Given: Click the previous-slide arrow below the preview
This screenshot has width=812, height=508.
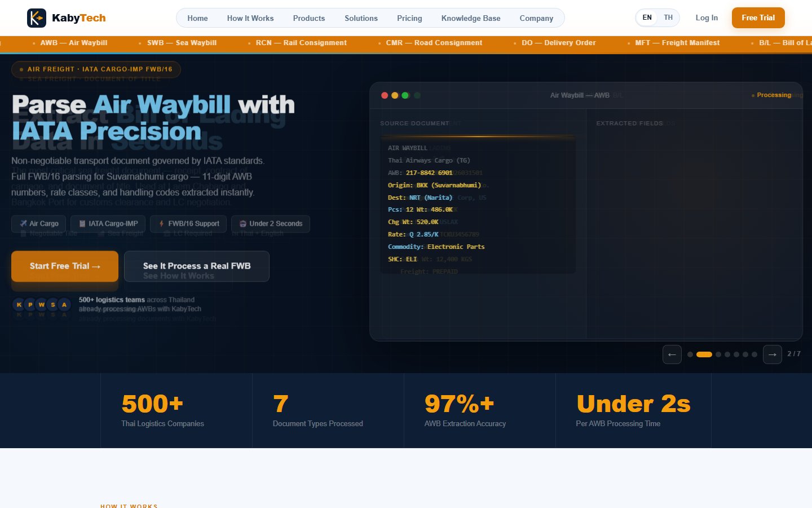Looking at the screenshot, I should tap(672, 354).
